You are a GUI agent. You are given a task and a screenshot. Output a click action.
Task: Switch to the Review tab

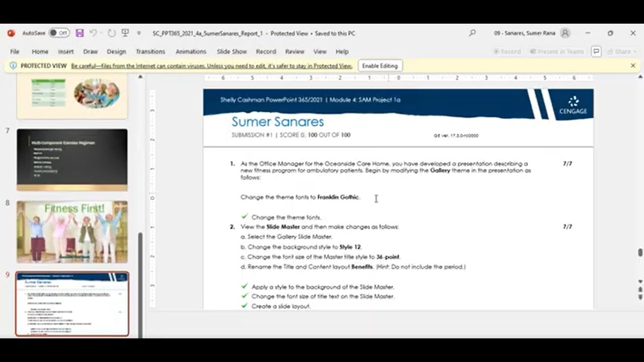pyautogui.click(x=295, y=52)
